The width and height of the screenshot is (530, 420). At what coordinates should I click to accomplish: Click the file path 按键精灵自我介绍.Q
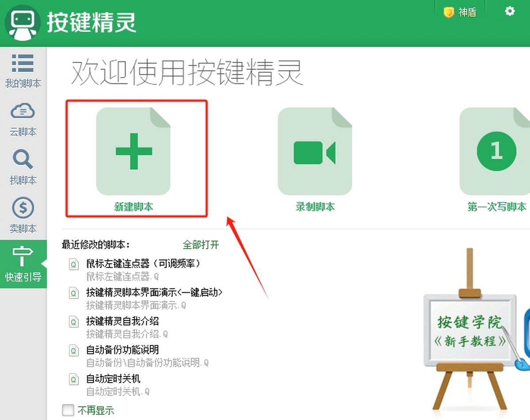tap(127, 334)
